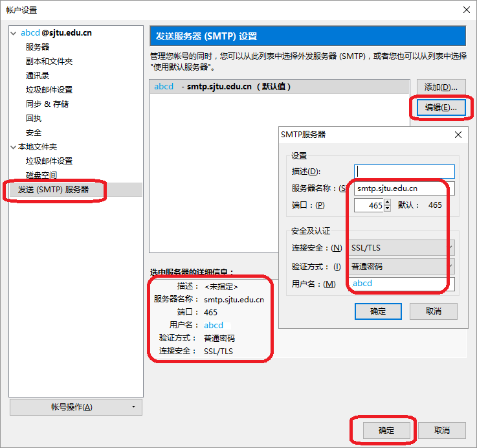Click the 服务器名称 smtp.sjtu.edu.cn field

(405, 188)
